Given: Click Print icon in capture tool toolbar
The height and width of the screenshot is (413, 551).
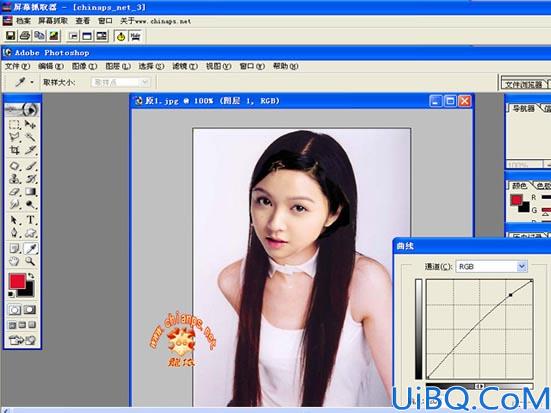Looking at the screenshot, I should (25, 36).
